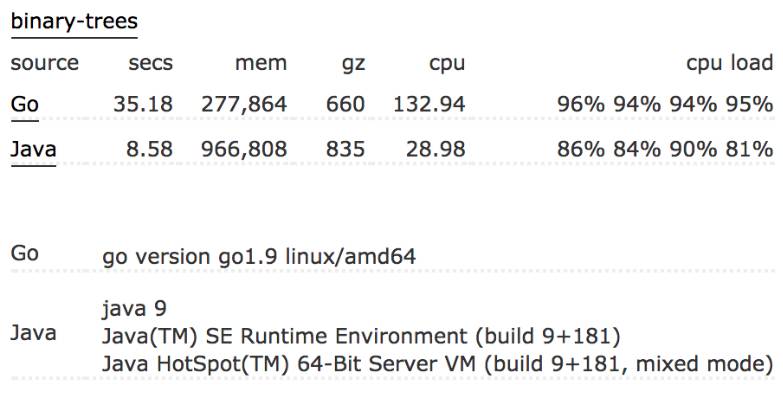
Task: Select Java's 8.58 seconds value
Action: click(x=149, y=149)
